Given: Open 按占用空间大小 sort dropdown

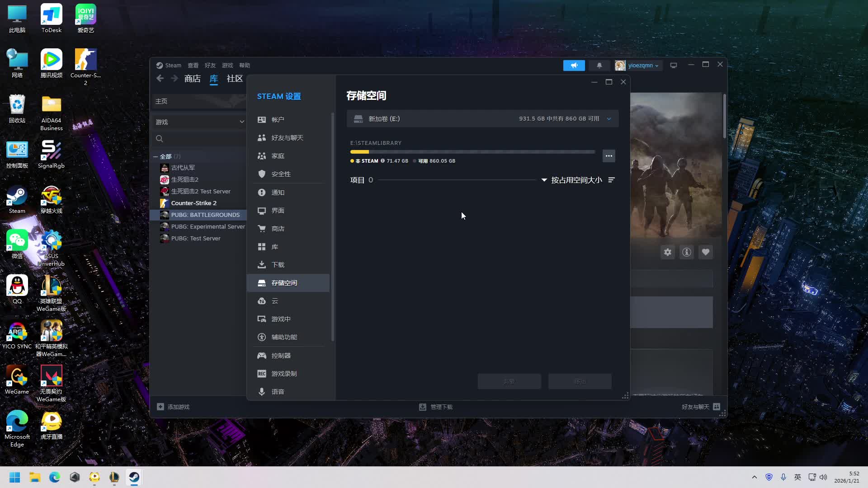Looking at the screenshot, I should [572, 180].
